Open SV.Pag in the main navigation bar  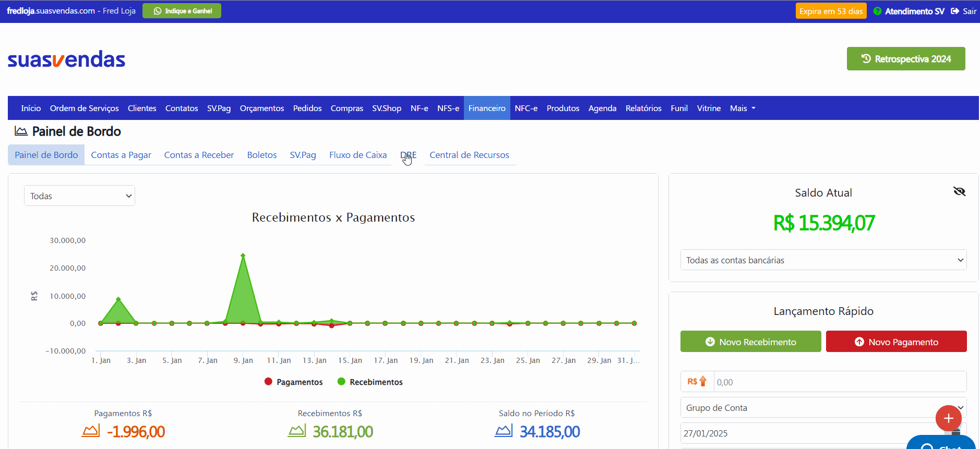219,108
